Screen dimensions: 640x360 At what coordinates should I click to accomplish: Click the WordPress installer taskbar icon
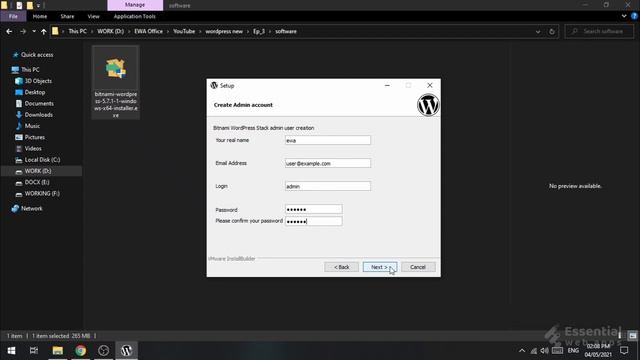[127, 351]
